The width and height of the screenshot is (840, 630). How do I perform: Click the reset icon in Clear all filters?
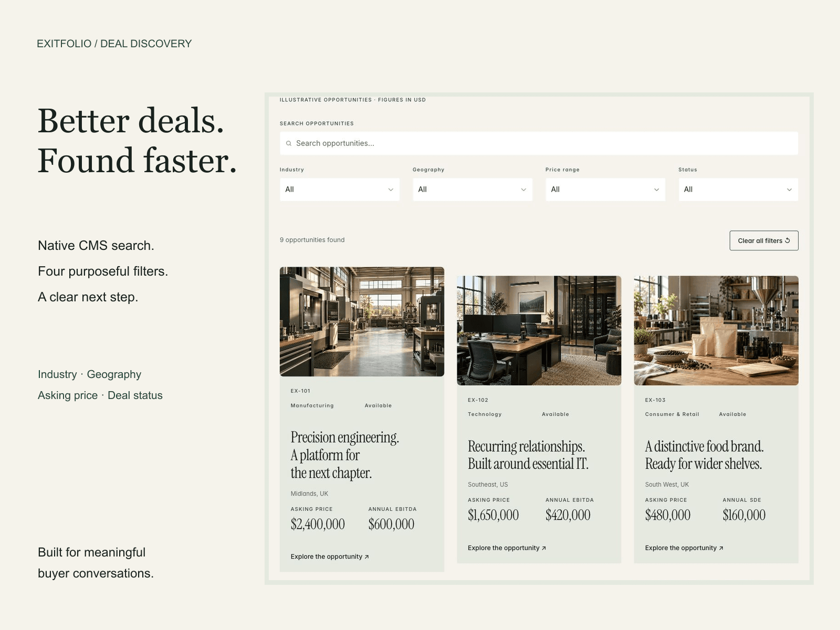787,240
